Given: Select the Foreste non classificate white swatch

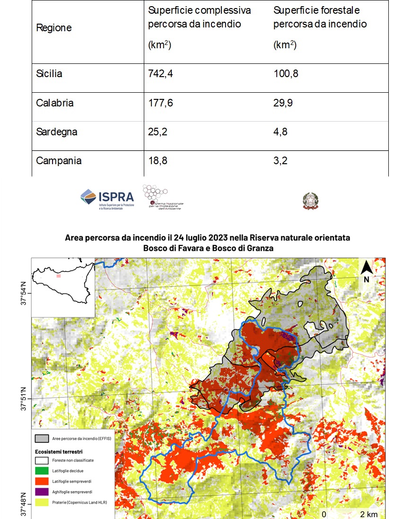Looking at the screenshot, I should coord(42,460).
